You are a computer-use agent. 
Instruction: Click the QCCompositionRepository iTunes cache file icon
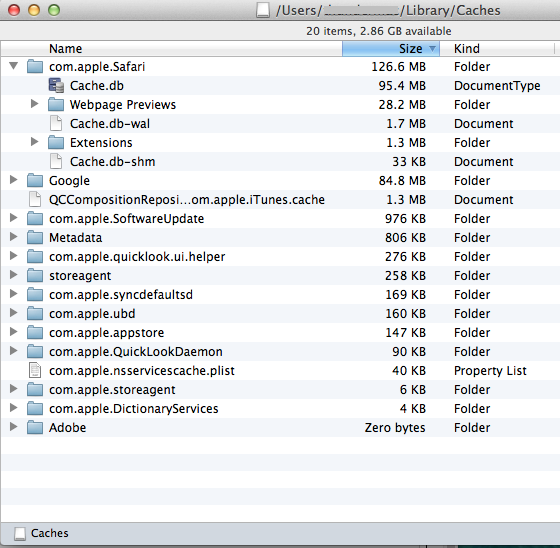pos(35,199)
